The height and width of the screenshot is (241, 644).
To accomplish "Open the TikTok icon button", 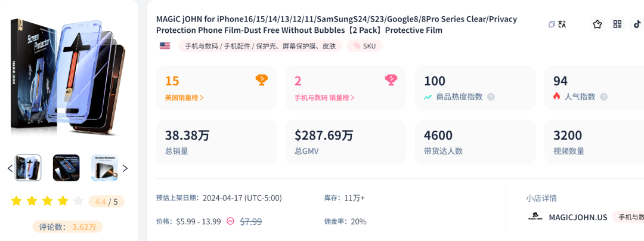I will point(637,24).
